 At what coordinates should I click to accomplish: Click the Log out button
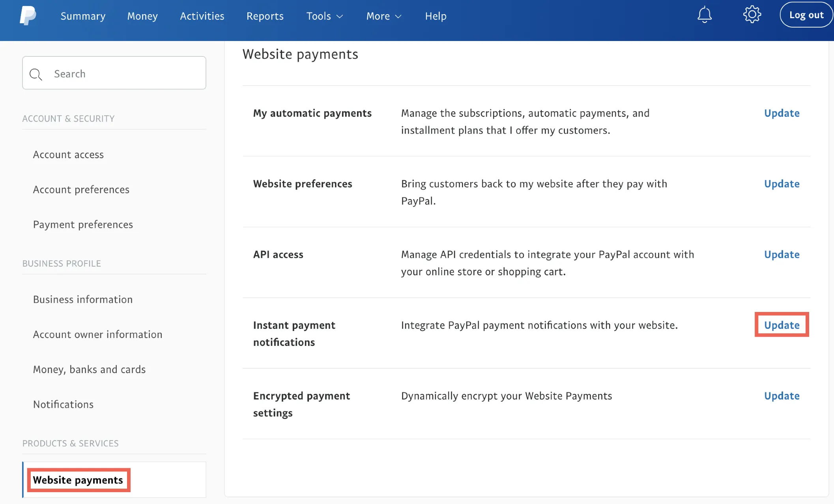pyautogui.click(x=806, y=15)
